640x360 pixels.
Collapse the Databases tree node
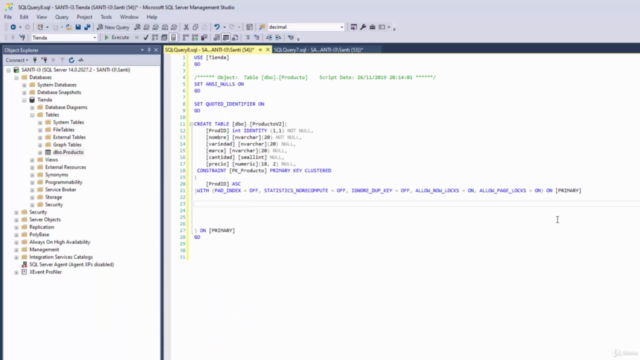[16, 78]
